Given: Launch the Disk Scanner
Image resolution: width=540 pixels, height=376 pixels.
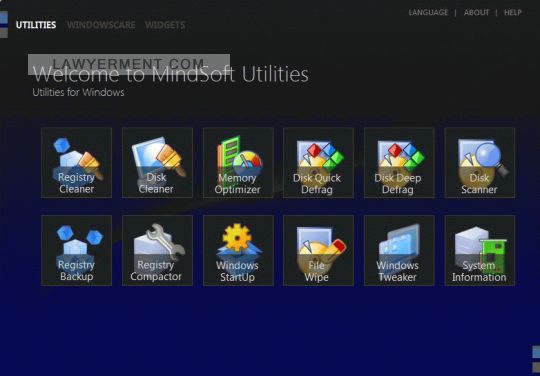Looking at the screenshot, I should [x=480, y=163].
